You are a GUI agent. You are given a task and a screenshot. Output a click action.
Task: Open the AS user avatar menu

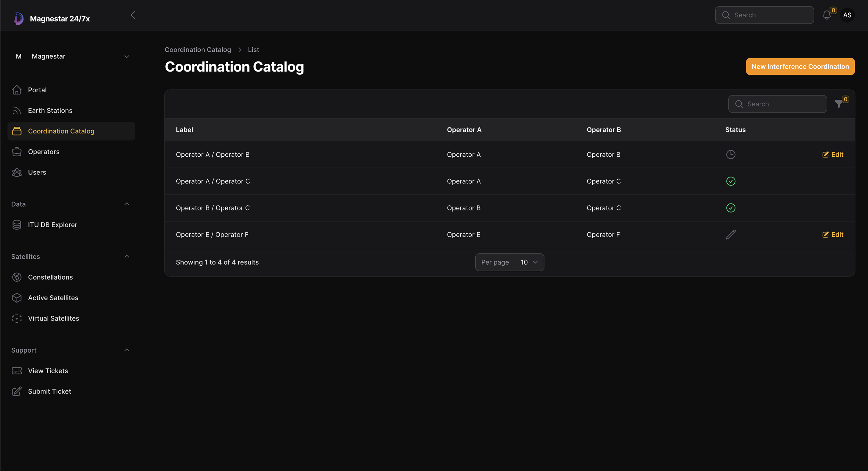(847, 15)
